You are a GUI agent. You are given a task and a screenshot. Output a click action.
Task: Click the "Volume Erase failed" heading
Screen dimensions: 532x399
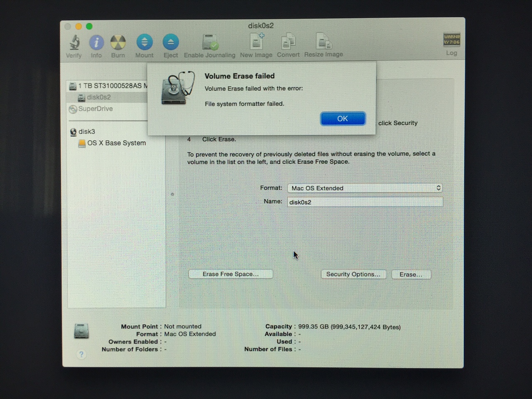click(239, 76)
